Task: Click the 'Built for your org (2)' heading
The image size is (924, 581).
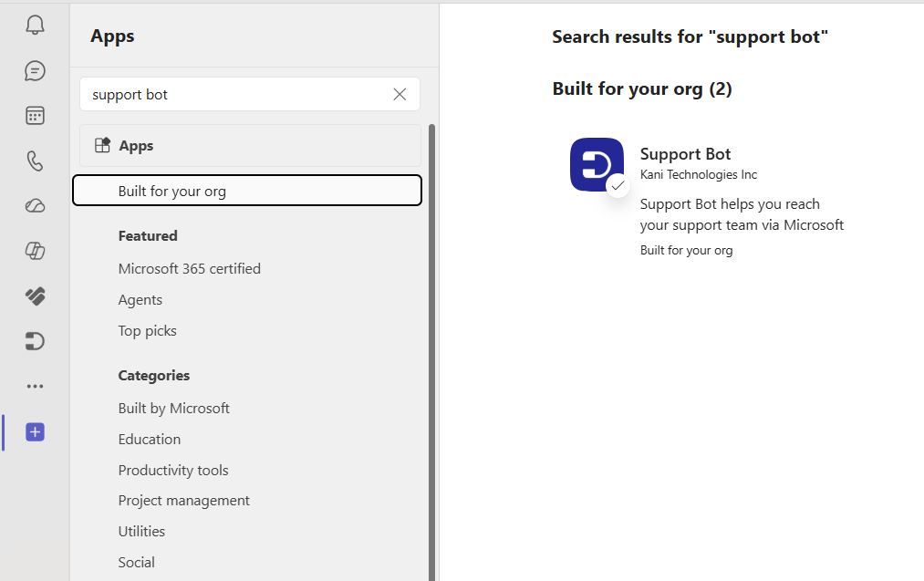Action: [x=642, y=89]
